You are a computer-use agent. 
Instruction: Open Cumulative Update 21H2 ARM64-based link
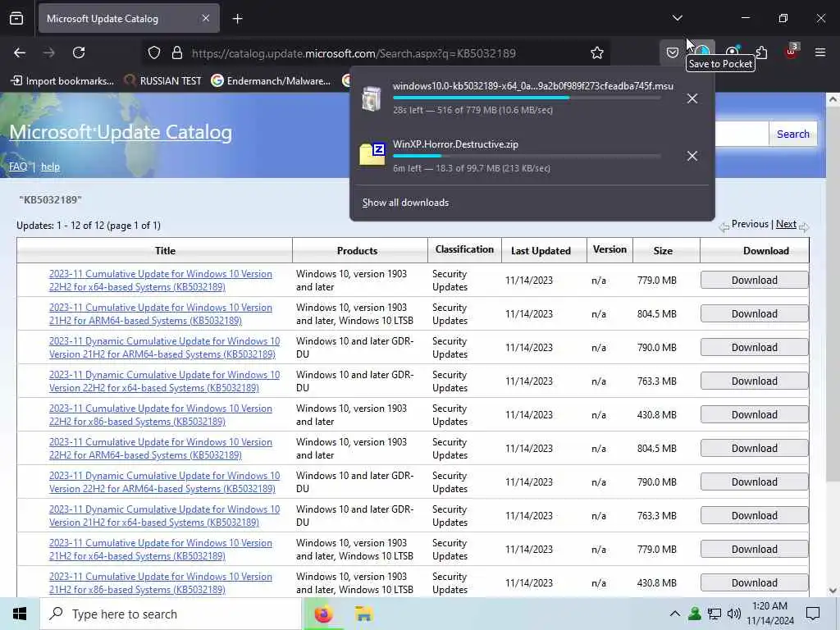(x=161, y=314)
